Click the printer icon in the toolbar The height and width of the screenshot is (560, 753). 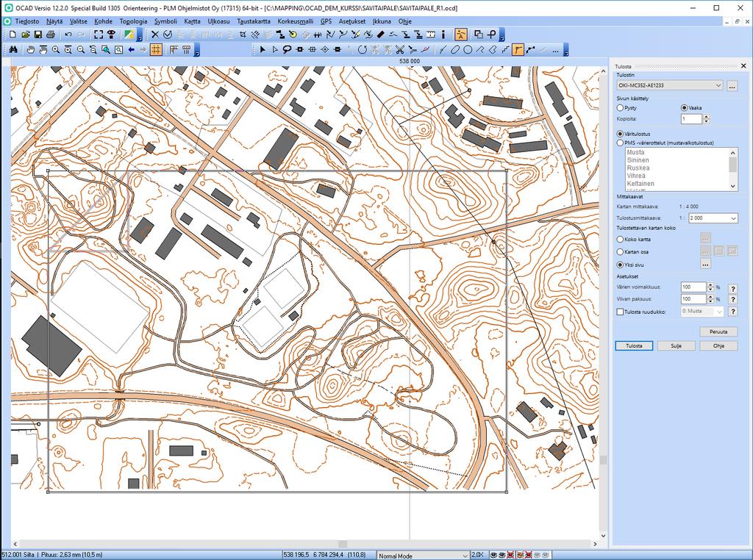(x=51, y=35)
